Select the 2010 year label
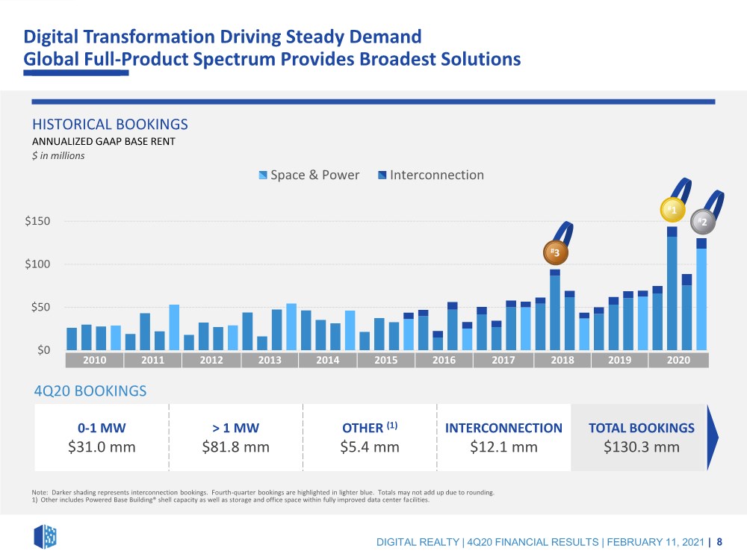Screen dimensions: 747x560 [x=94, y=360]
